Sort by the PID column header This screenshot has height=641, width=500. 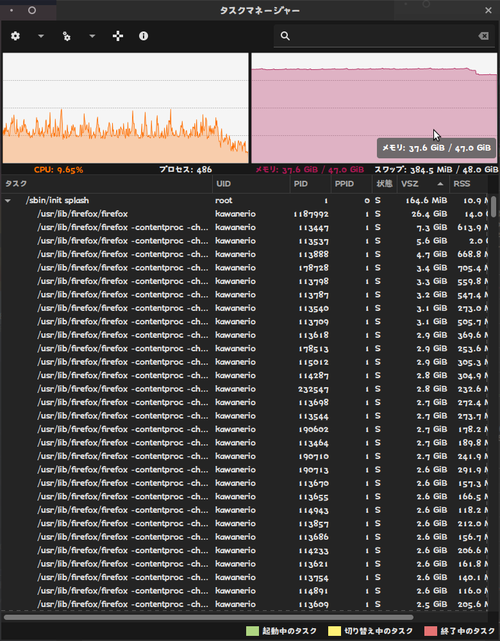click(310, 184)
